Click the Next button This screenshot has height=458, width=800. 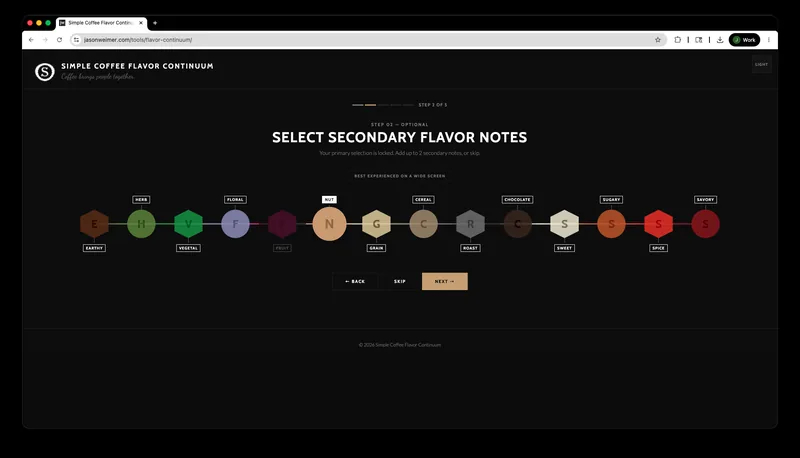coord(444,282)
